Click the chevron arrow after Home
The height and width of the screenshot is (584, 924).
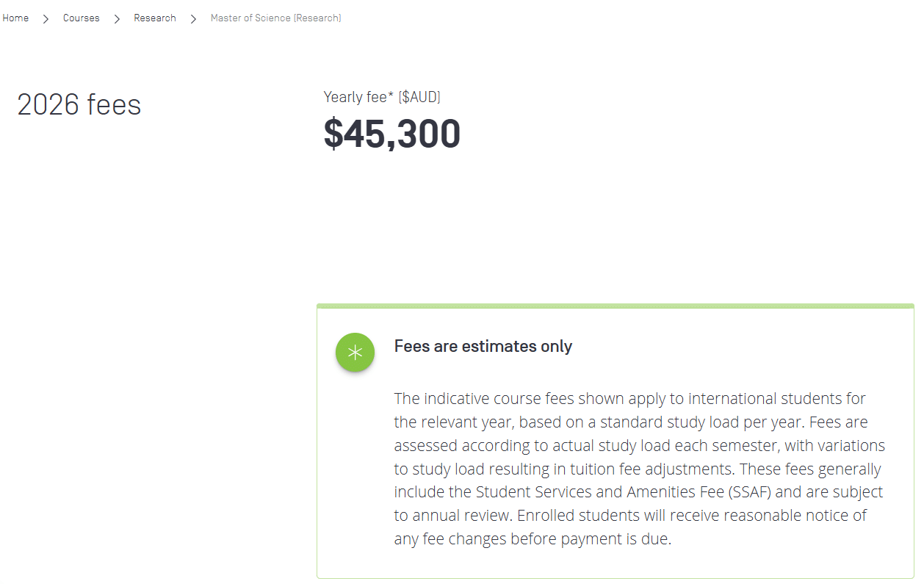point(46,18)
